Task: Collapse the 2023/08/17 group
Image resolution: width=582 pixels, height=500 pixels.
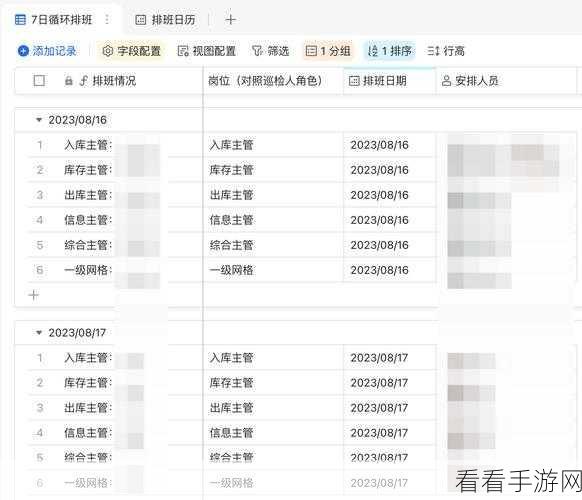Action: tap(39, 332)
